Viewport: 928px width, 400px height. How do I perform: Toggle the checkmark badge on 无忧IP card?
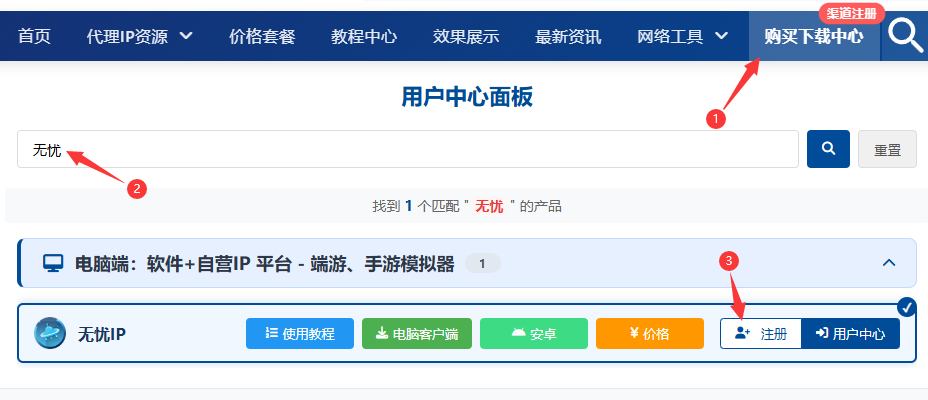(x=907, y=307)
